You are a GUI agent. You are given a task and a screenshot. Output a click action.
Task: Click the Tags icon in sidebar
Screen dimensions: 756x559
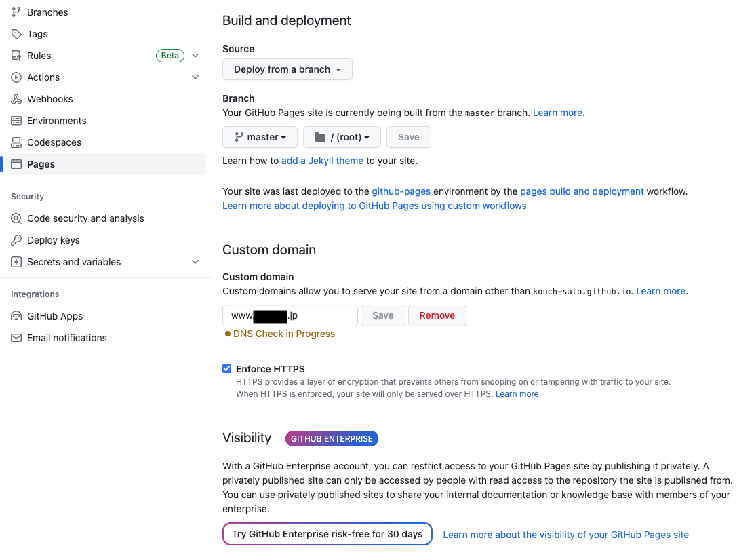tap(16, 34)
